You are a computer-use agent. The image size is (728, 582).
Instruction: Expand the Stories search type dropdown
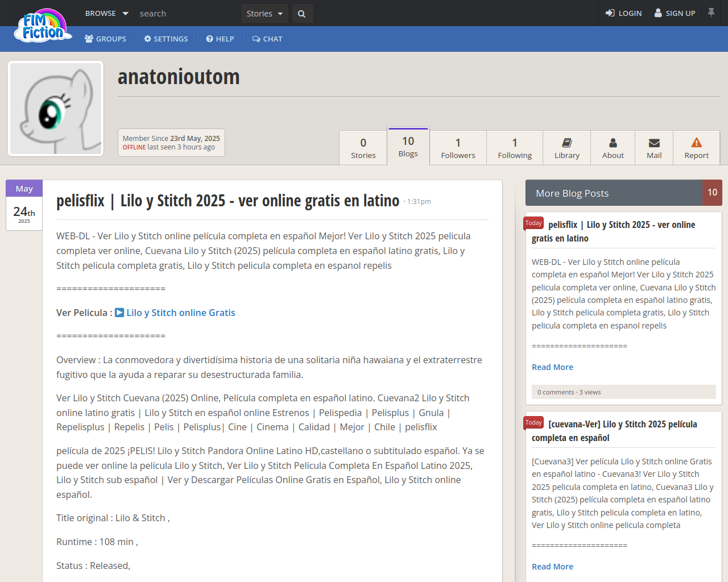coord(264,14)
